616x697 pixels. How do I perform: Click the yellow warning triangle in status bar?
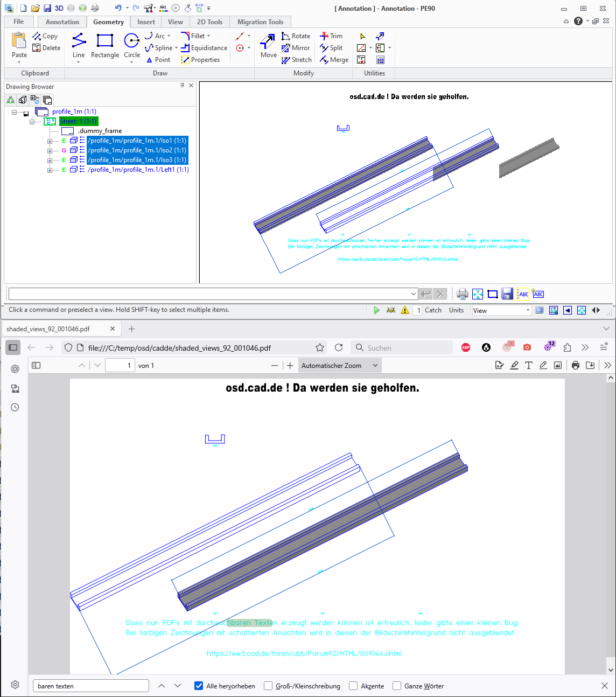tap(405, 310)
